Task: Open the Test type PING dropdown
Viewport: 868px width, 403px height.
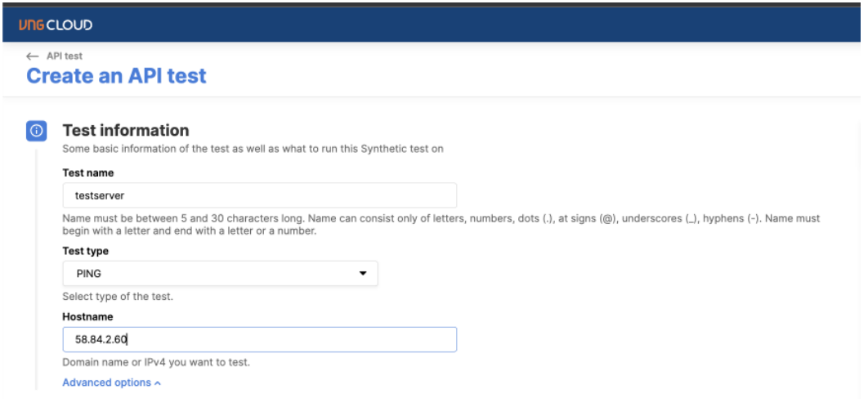Action: [x=220, y=274]
